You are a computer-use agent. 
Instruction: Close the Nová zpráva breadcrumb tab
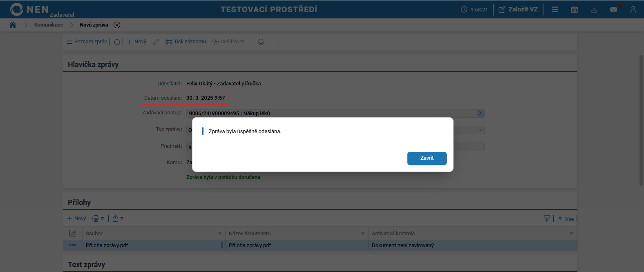pos(117,25)
